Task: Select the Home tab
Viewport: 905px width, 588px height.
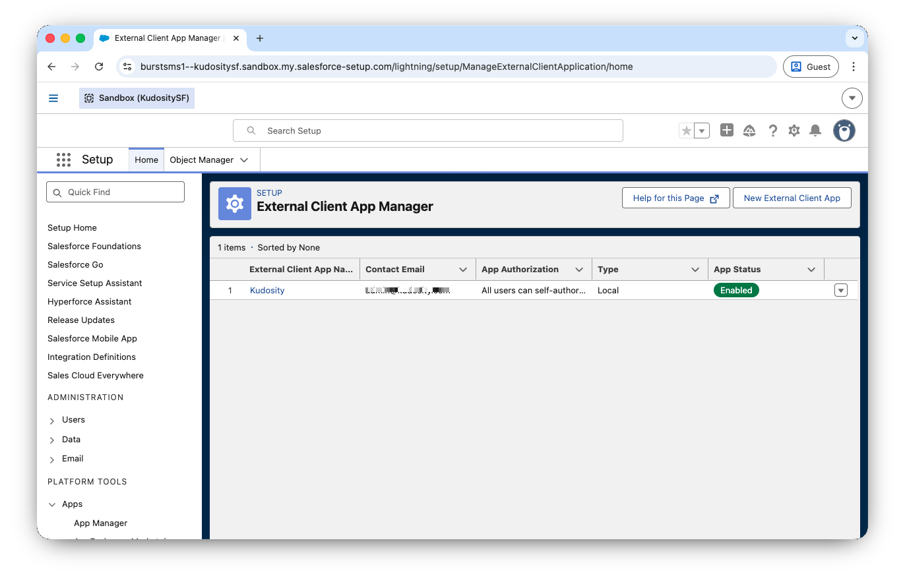Action: coord(146,160)
